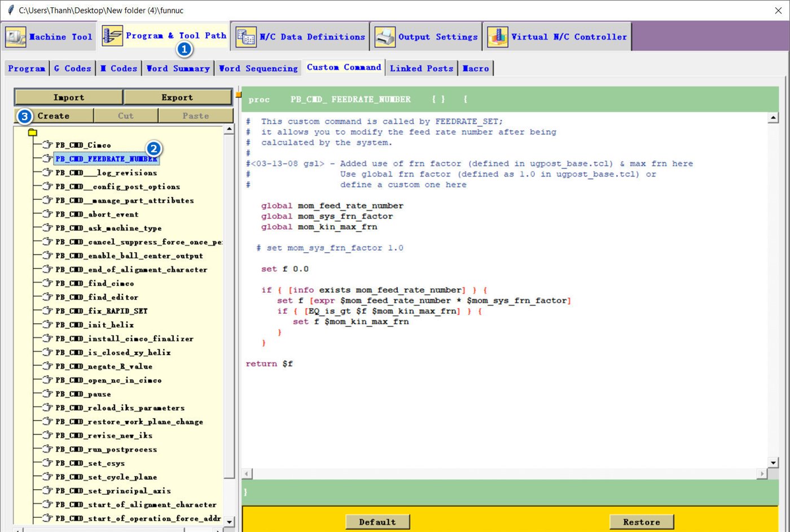Switch to the Program sub-tab
Viewport: 790px width, 532px height.
point(27,68)
